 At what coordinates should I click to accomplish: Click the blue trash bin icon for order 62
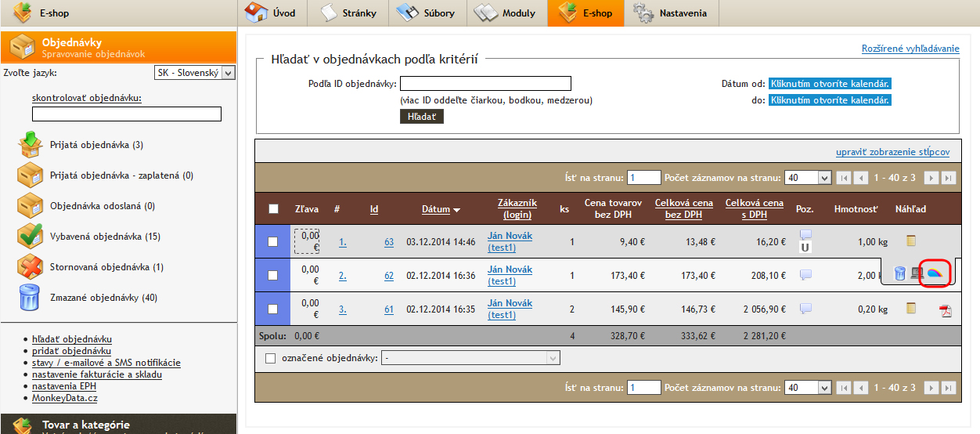900,274
